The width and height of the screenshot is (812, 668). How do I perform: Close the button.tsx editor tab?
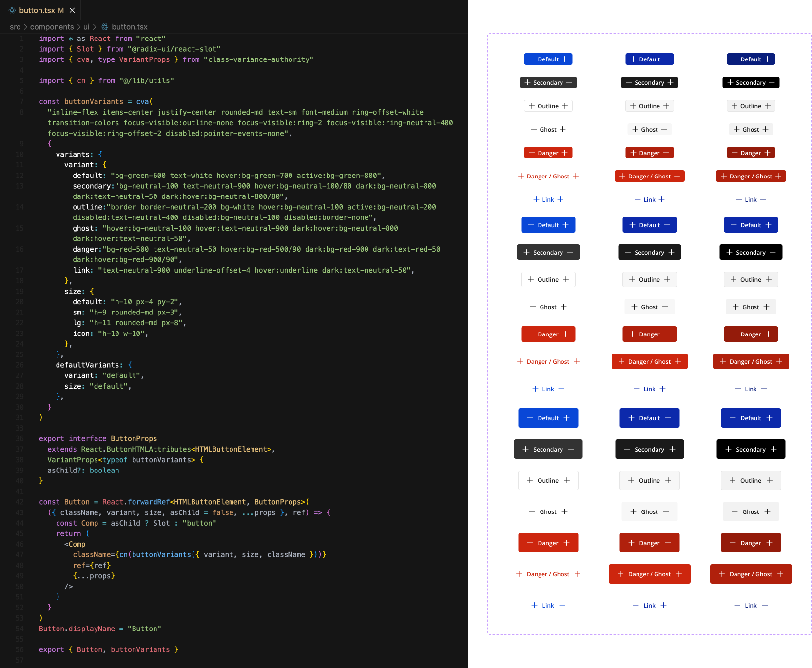72,10
